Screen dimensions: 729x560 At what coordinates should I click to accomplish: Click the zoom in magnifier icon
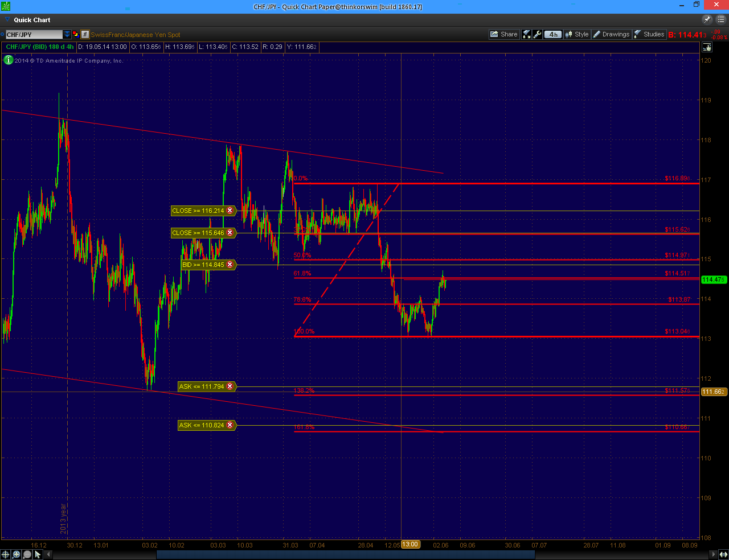pos(17,554)
